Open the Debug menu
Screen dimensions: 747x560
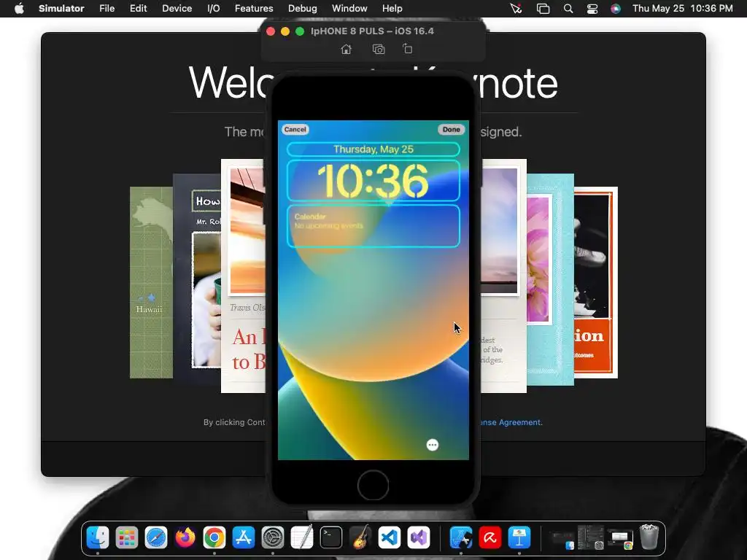303,9
